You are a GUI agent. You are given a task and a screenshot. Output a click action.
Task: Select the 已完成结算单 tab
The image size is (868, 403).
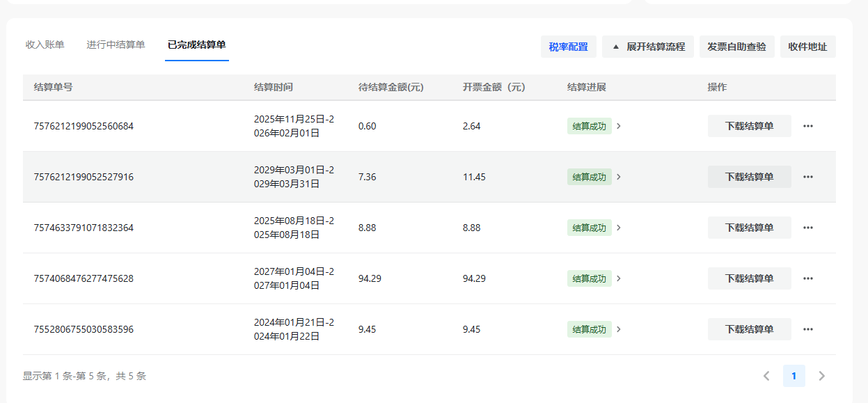point(196,45)
